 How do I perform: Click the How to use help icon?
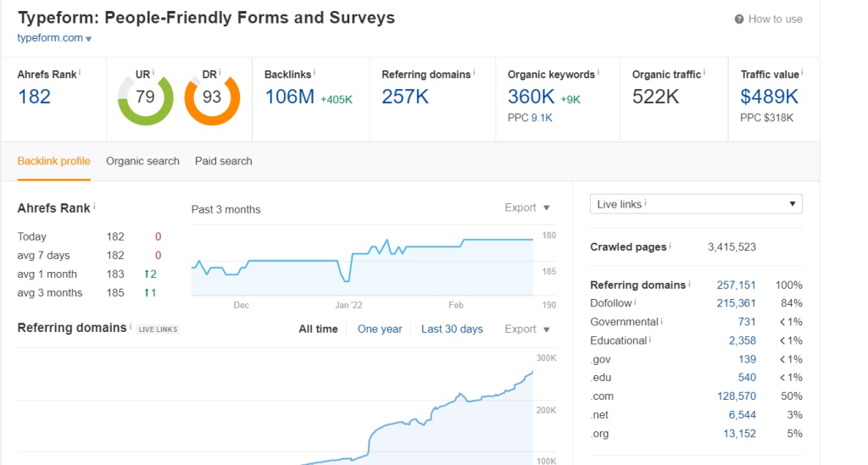pos(739,19)
